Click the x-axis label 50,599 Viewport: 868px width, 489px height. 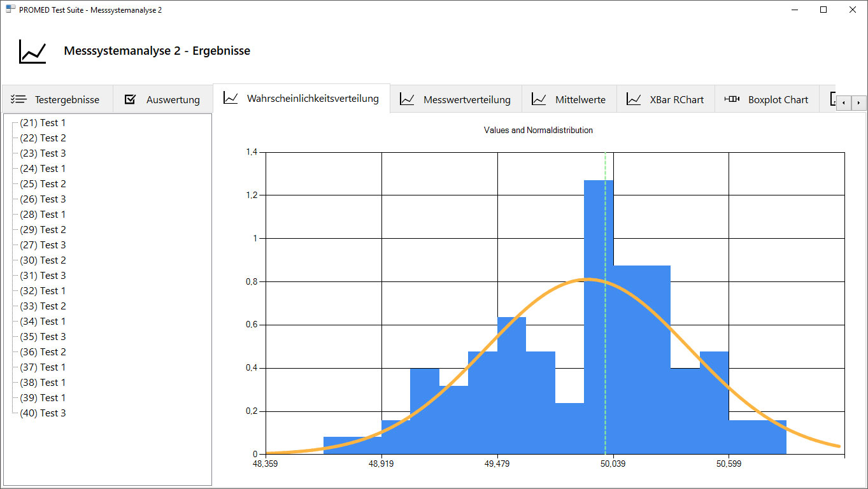click(x=729, y=464)
